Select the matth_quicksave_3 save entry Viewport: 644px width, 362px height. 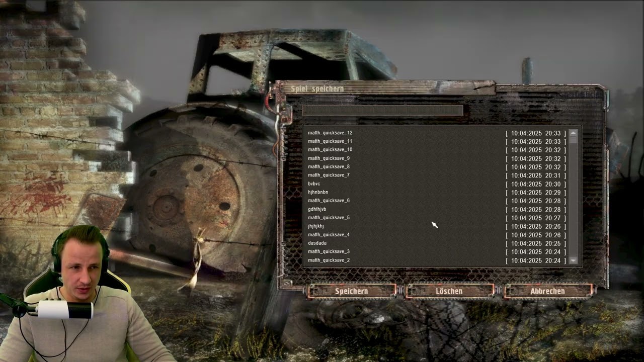[x=436, y=252]
